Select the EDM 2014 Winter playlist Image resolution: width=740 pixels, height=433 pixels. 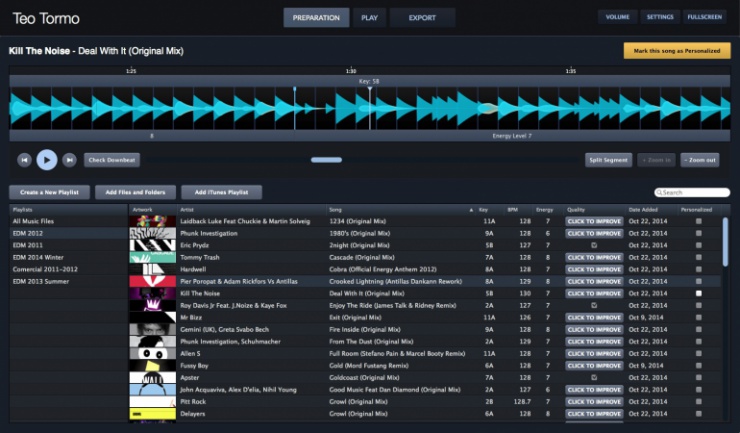coord(37,257)
